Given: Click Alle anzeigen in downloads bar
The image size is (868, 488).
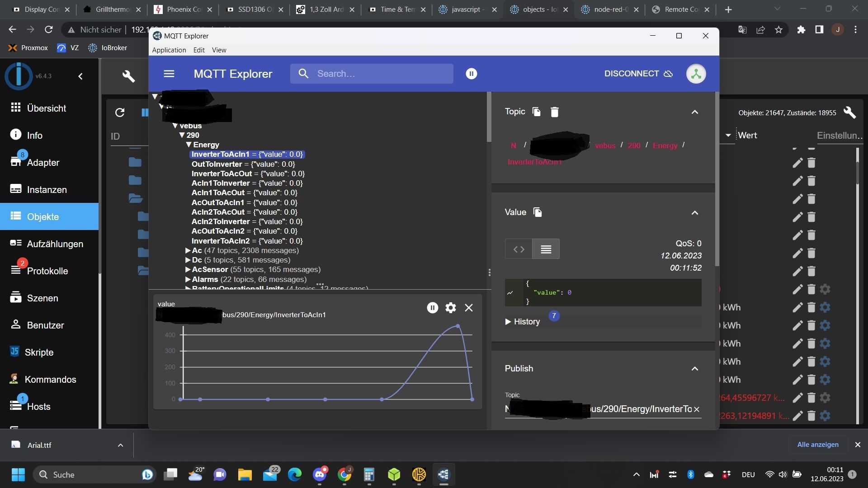Looking at the screenshot, I should [817, 445].
